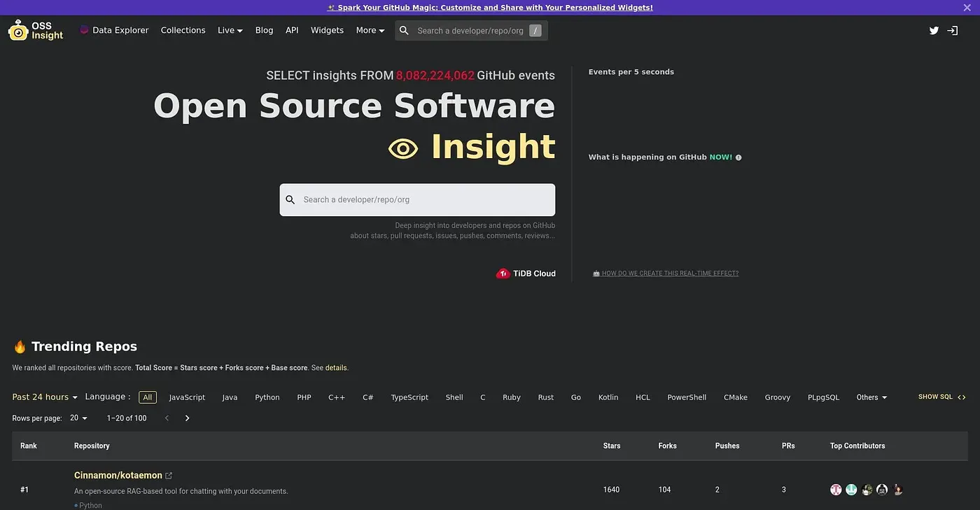Open the banner link about personalized widgets
Image resolution: width=980 pixels, height=510 pixels.
pyautogui.click(x=490, y=8)
